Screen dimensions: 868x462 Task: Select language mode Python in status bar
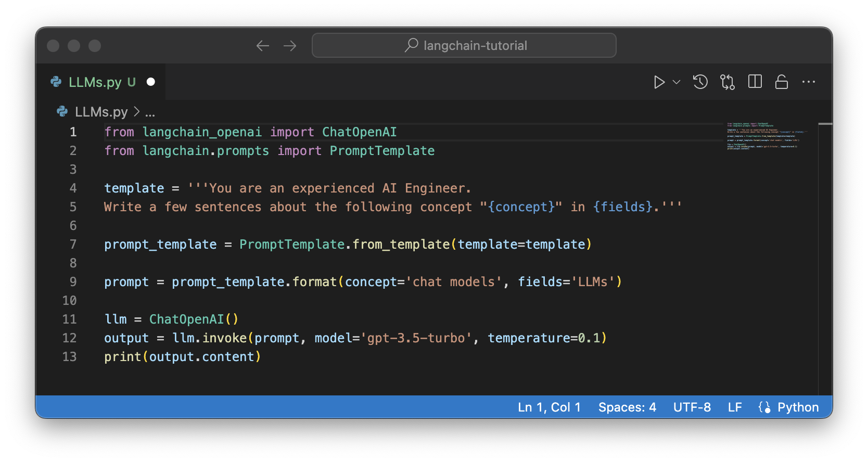click(798, 407)
